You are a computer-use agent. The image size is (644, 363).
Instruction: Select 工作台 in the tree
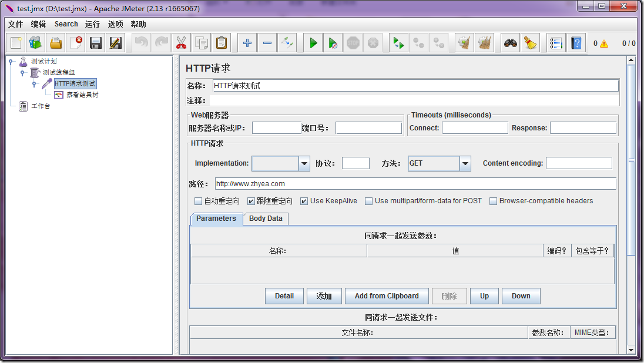41,106
